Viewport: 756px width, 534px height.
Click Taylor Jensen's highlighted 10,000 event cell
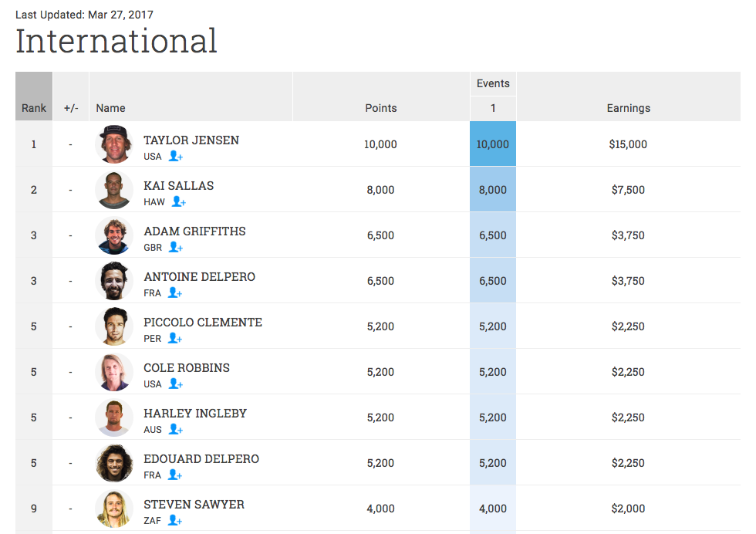click(x=493, y=144)
